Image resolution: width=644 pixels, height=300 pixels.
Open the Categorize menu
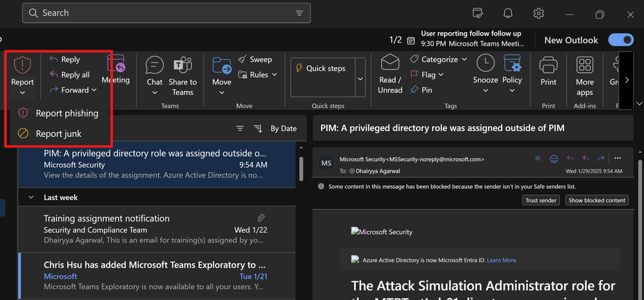[438, 59]
